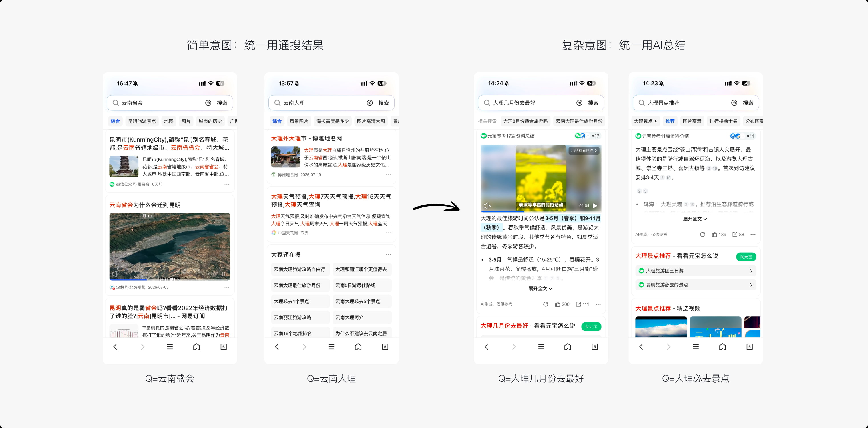Open the 大理旅游团三日游 suggestion
The image size is (868, 428).
click(x=696, y=271)
